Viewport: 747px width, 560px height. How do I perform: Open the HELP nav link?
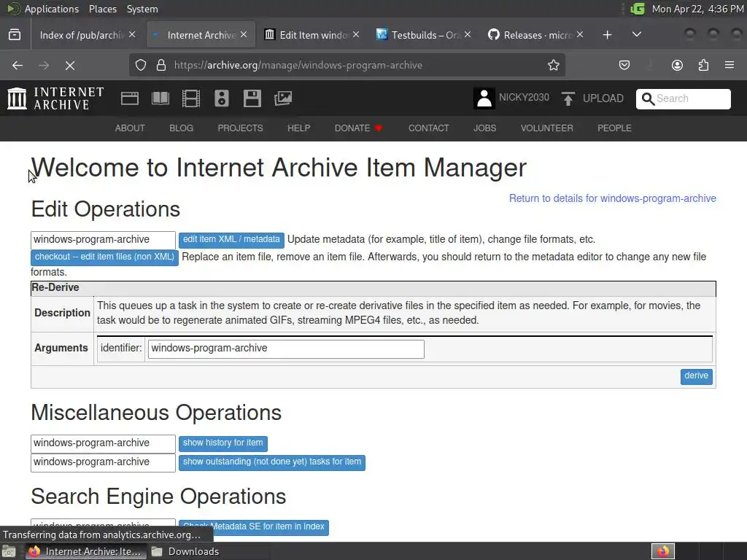point(298,128)
